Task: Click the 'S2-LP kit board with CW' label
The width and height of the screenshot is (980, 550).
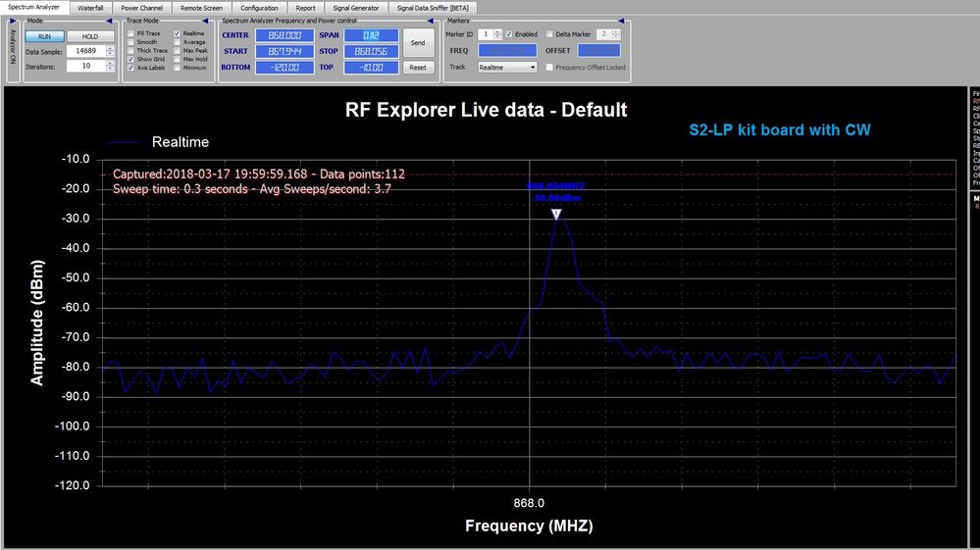Action: tap(780, 129)
